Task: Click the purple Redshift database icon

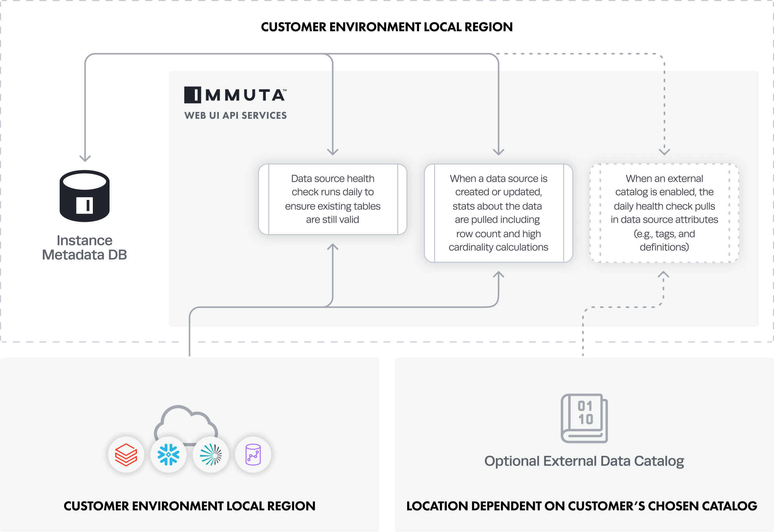Action: pyautogui.click(x=253, y=455)
